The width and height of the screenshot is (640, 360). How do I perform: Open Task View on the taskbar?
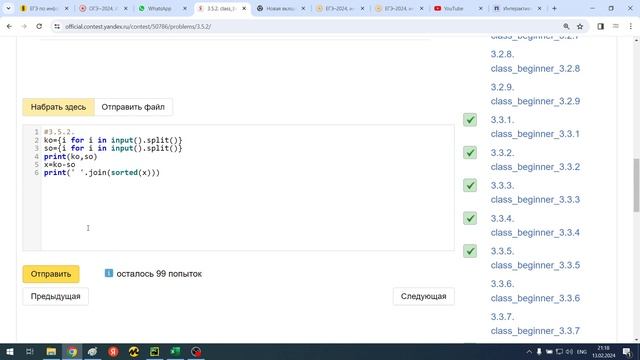[x=29, y=351]
